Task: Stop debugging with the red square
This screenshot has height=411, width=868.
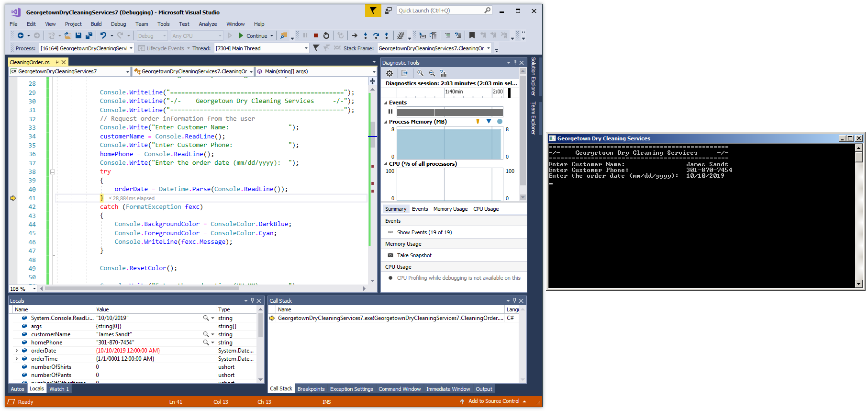Action: click(x=316, y=35)
